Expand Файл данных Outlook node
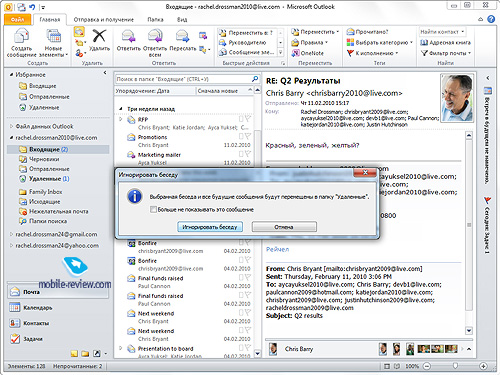Viewport: 500px width, 375px height. pos(11,126)
